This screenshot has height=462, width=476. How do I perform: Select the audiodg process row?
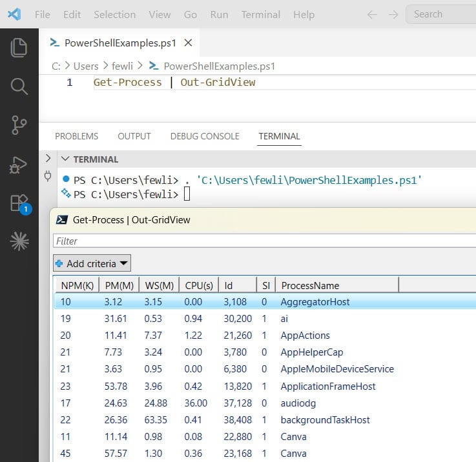coord(264,403)
